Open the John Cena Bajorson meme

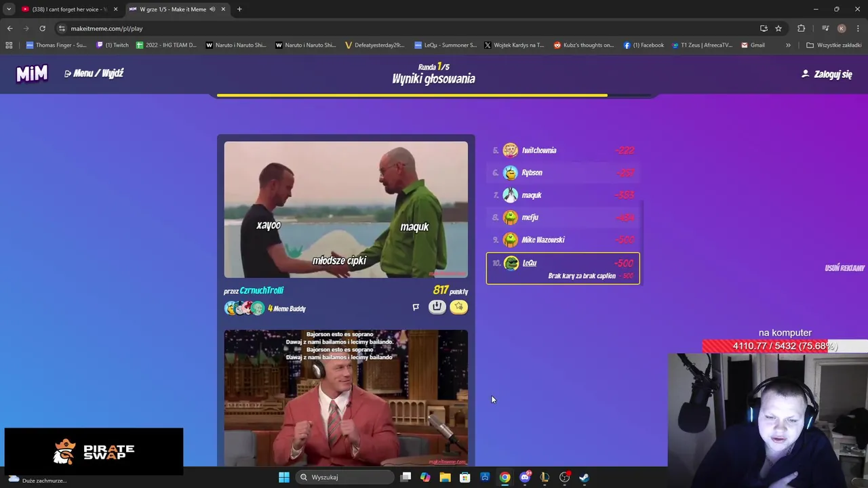[346, 398]
